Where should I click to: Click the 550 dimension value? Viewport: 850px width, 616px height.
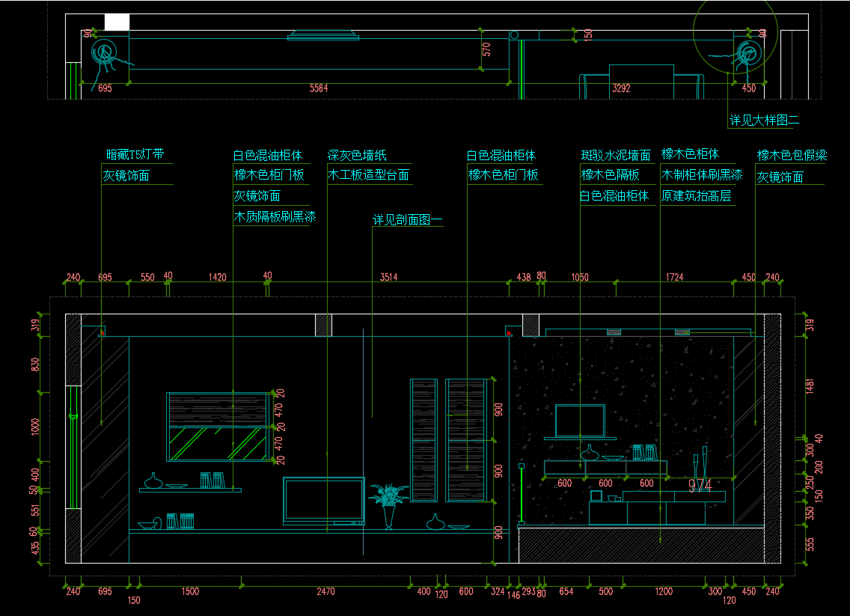[x=147, y=277]
